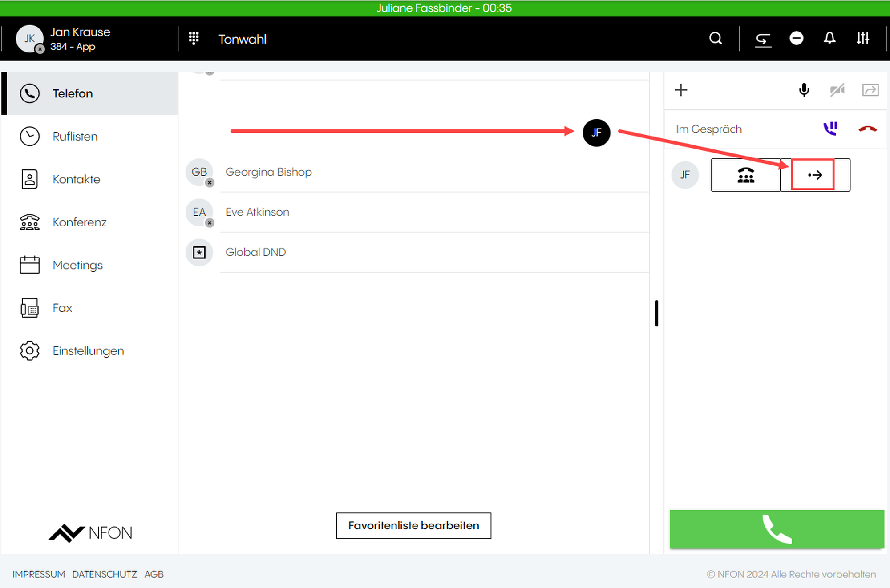Start conference with JF participant

746,175
